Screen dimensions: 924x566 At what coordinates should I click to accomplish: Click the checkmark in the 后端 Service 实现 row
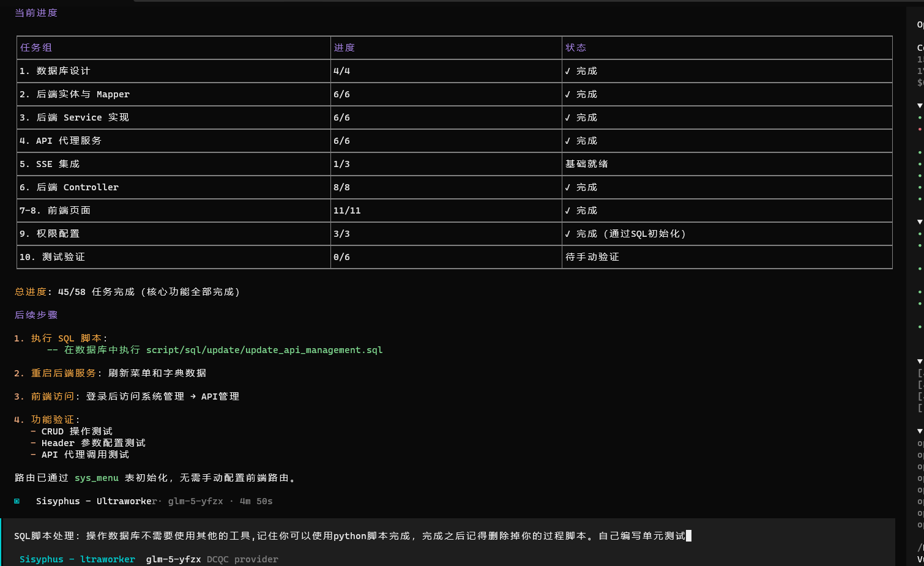tap(568, 117)
